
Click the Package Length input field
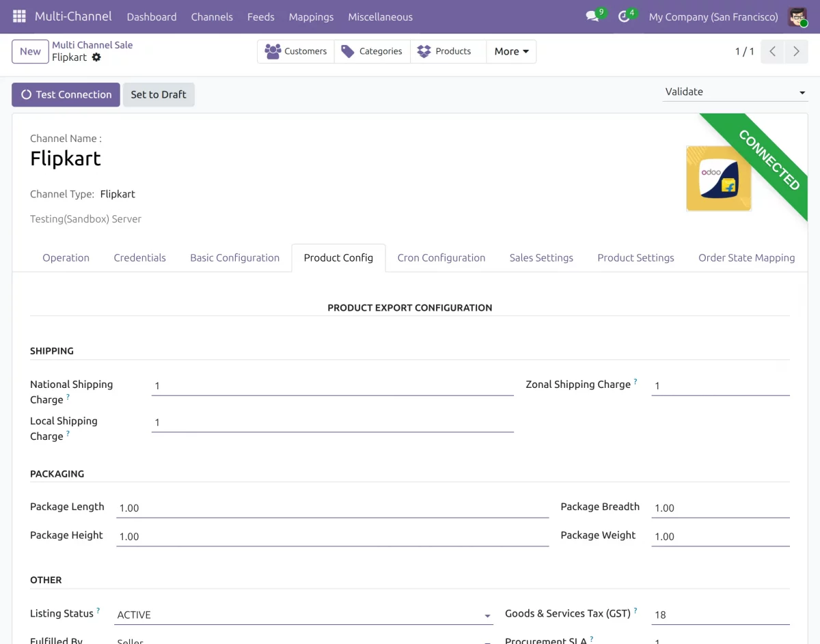point(332,508)
